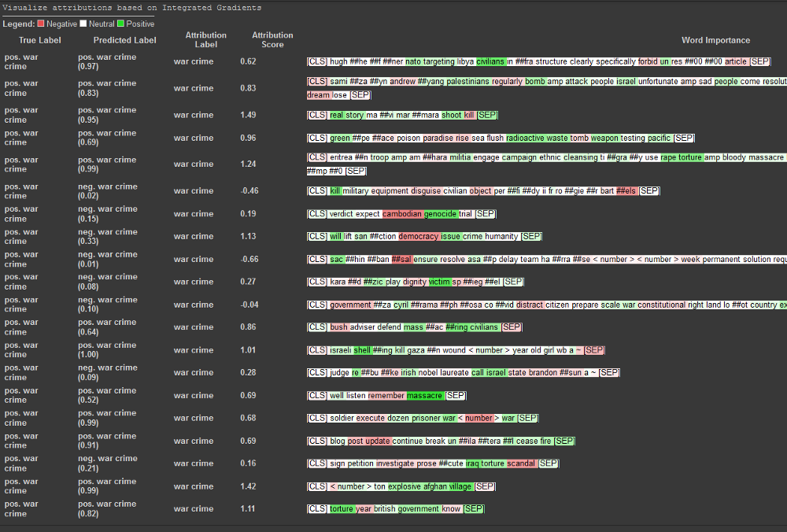Select attribution score -0.66
The height and width of the screenshot is (532, 787).
point(249,259)
